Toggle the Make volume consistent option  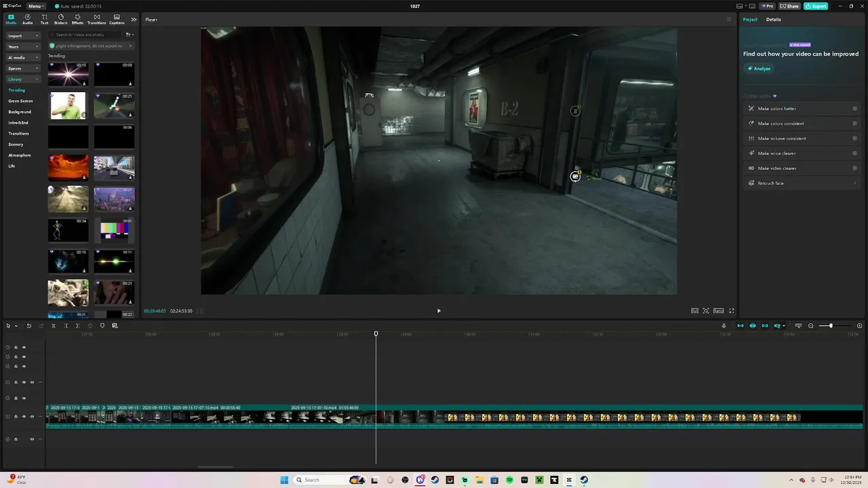pos(854,138)
